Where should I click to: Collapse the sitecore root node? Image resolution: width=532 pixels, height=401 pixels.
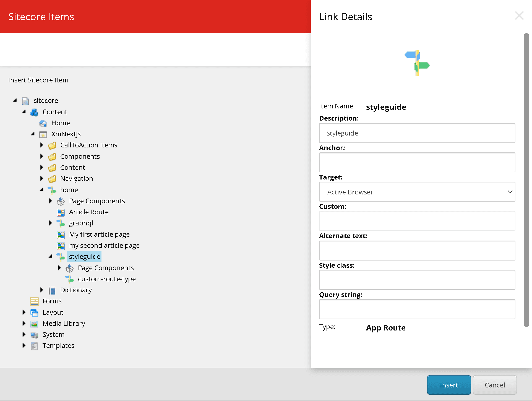(x=15, y=100)
